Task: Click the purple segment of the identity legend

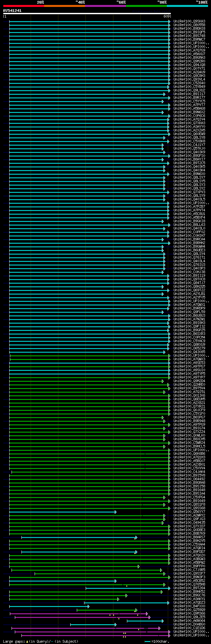Action: click(x=105, y=6)
